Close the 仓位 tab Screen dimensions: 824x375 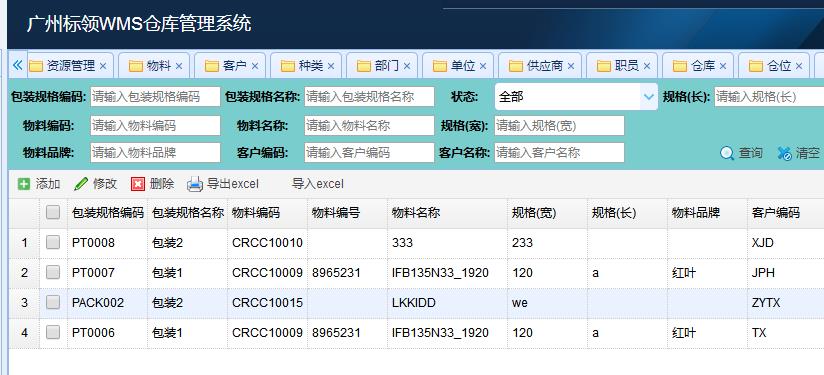click(x=799, y=66)
